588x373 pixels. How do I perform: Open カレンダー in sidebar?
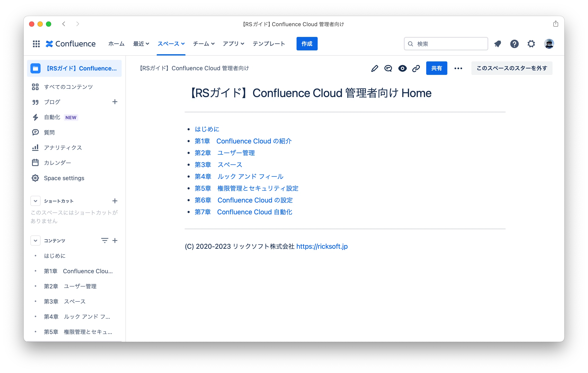74,163
